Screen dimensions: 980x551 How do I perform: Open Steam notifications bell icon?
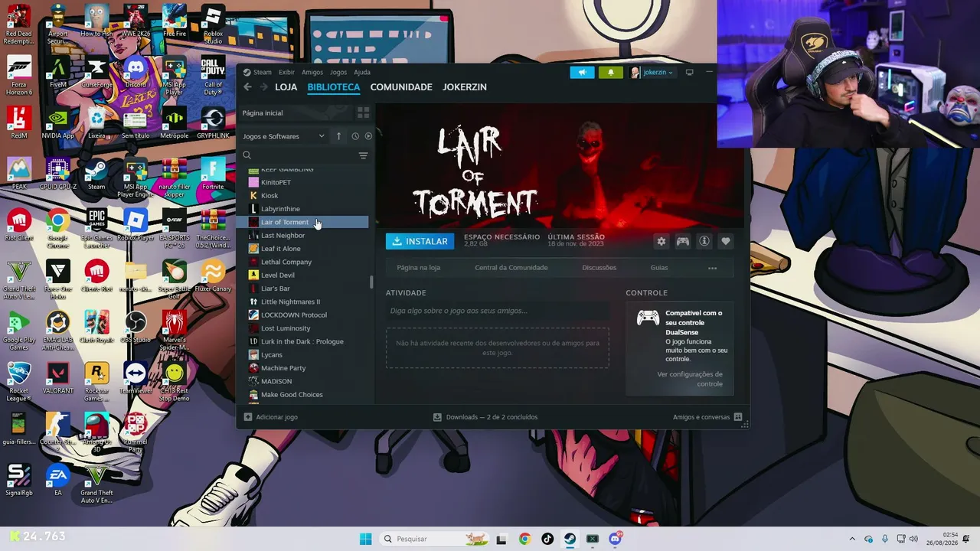[x=610, y=72]
